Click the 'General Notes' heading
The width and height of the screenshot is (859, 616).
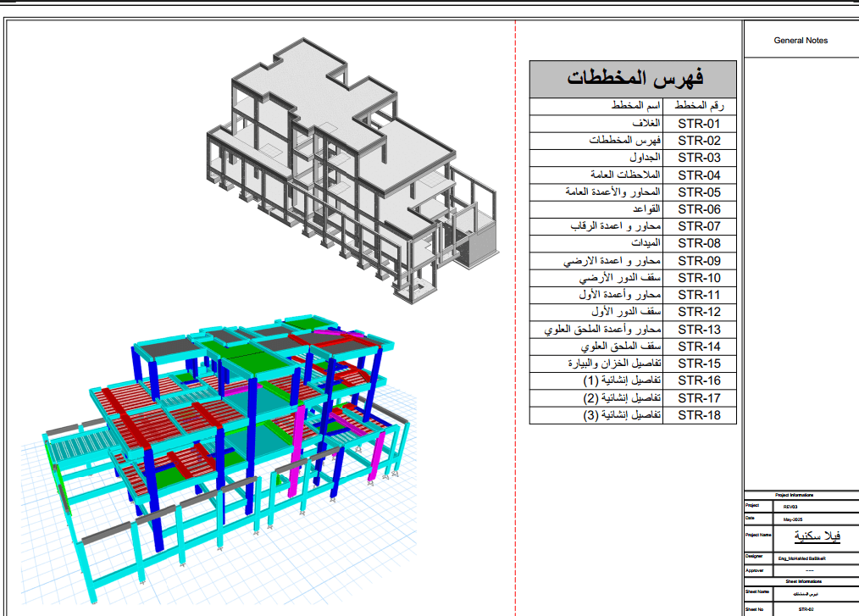tap(801, 41)
